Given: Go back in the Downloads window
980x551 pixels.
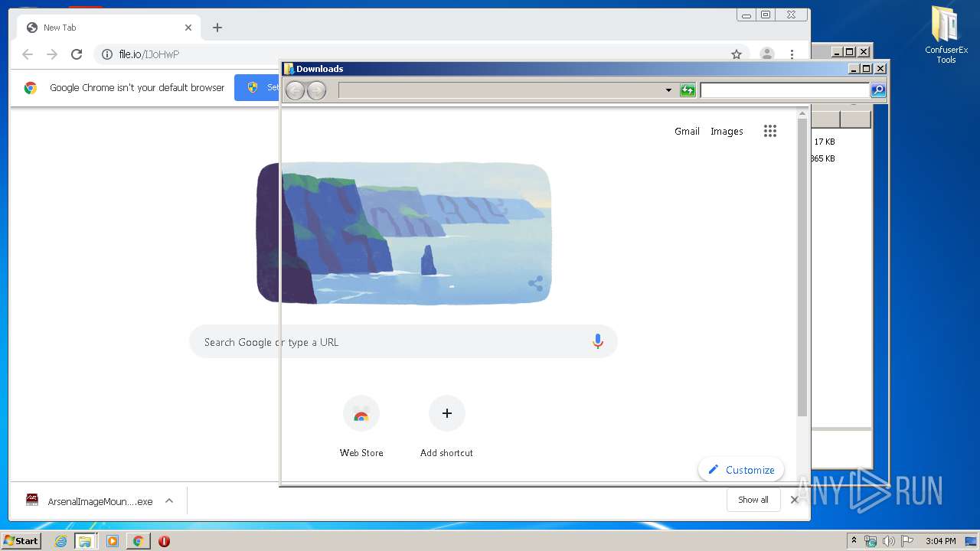Looking at the screenshot, I should 295,90.
